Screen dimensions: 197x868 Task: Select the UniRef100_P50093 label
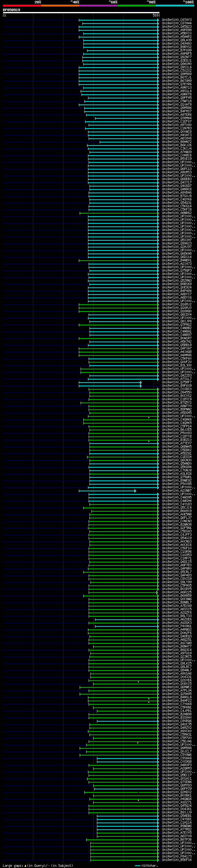(177, 433)
